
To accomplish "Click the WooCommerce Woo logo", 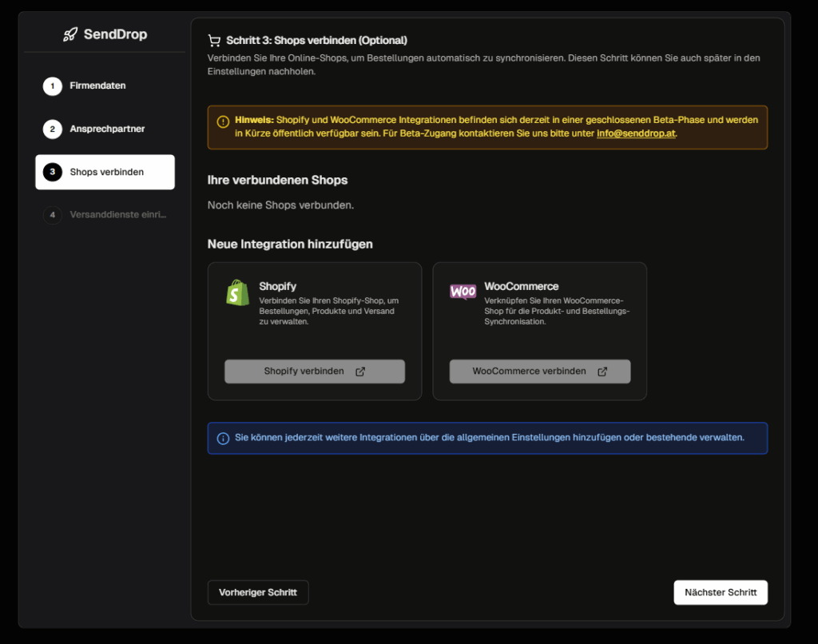I will click(463, 291).
